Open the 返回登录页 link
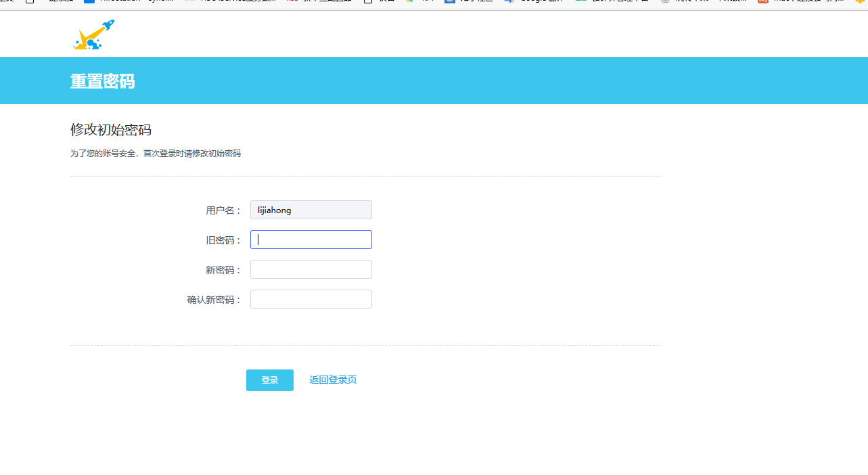 [333, 380]
